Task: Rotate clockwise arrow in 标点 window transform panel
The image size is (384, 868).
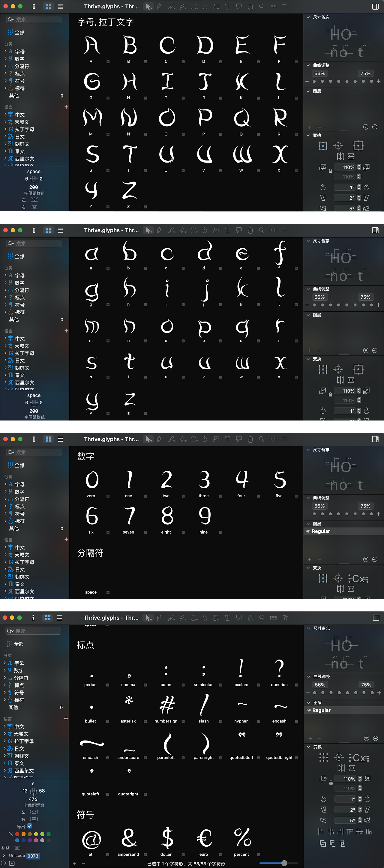Action: click(x=367, y=799)
